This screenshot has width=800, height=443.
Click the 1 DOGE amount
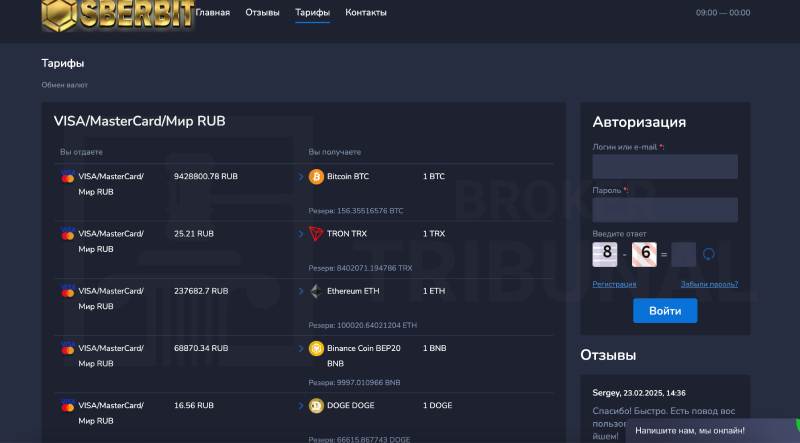point(437,405)
